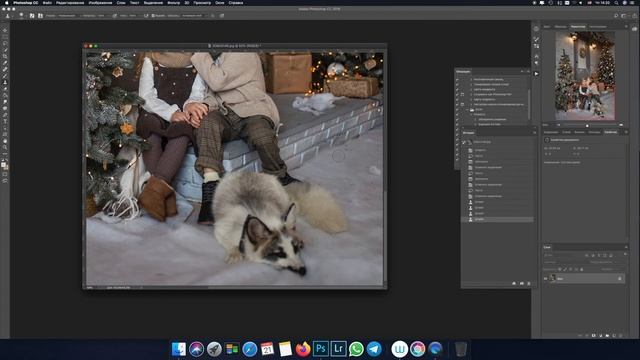The width and height of the screenshot is (640, 360).
Task: Toggle the Brush Settings panel from options bar
Action: (x=32, y=16)
